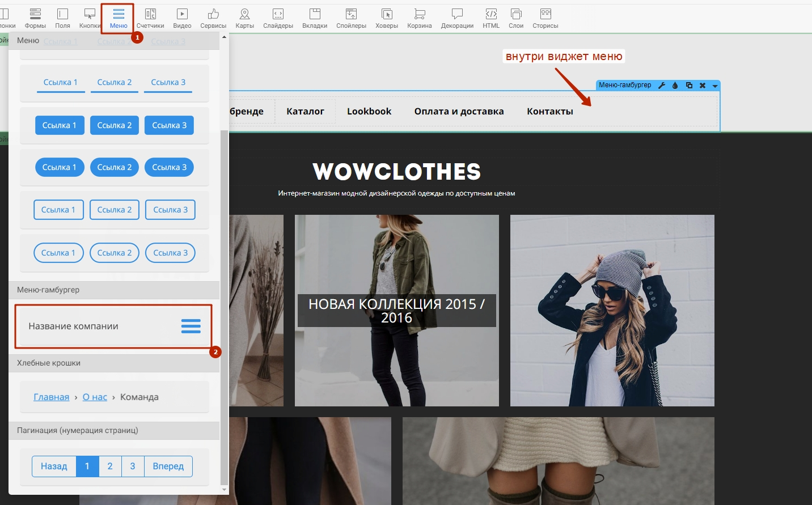The image size is (812, 505).
Task: Click the Контакты site menu item
Action: [550, 112]
